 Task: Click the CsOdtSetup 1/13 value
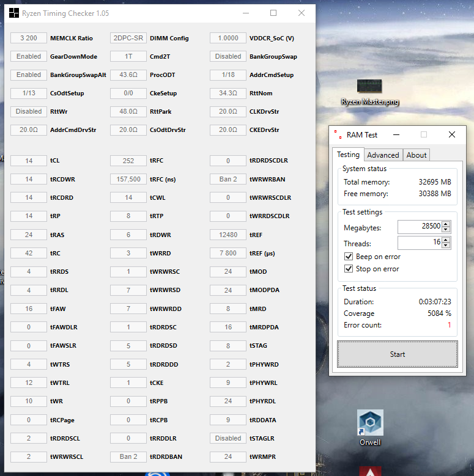coord(29,93)
